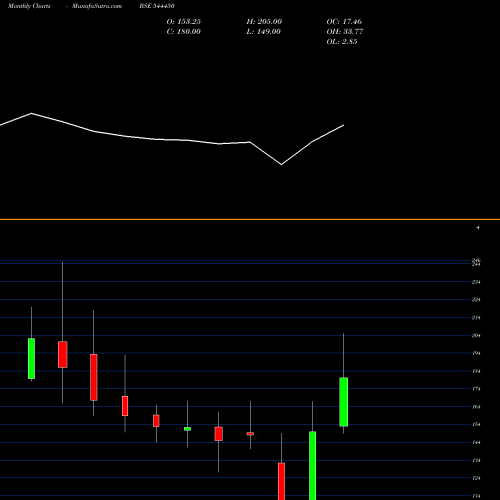The width and height of the screenshot is (500, 500).
Task: Click the 204 price axis label
Action: [476, 336]
